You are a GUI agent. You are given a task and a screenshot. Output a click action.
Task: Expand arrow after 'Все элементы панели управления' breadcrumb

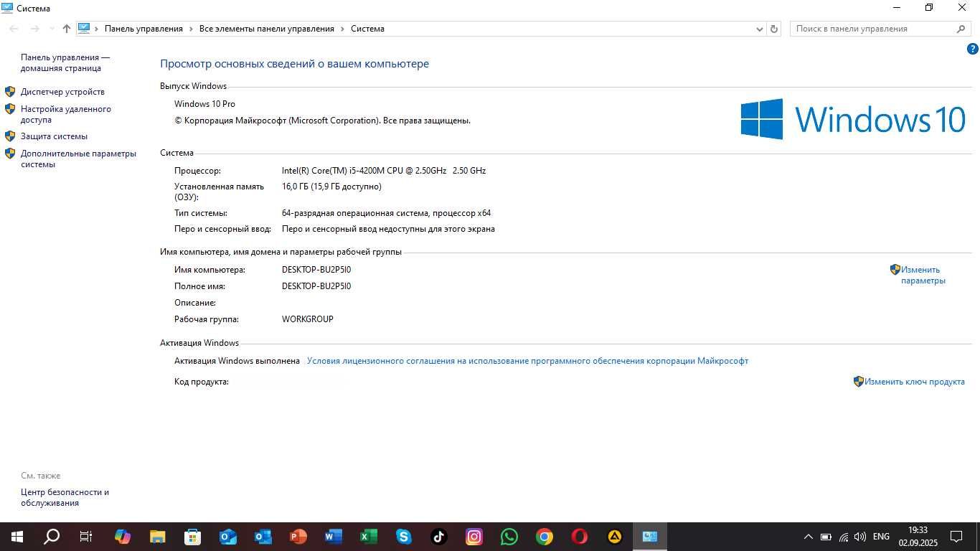click(x=342, y=29)
